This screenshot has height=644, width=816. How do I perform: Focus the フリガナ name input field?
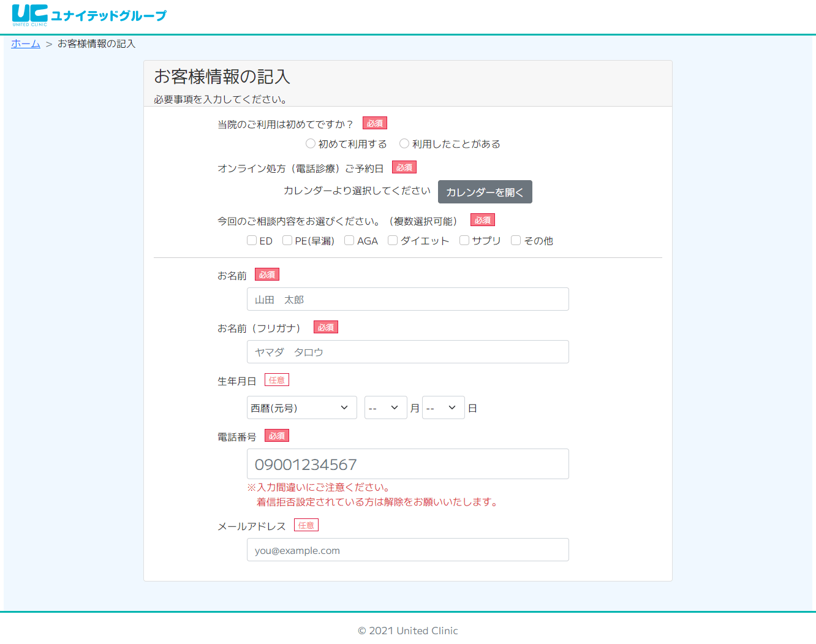(407, 352)
